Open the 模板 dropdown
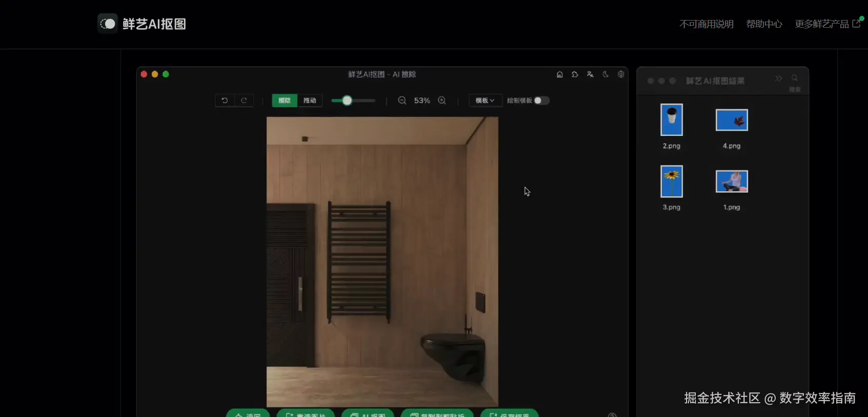The height and width of the screenshot is (417, 868). tap(485, 101)
